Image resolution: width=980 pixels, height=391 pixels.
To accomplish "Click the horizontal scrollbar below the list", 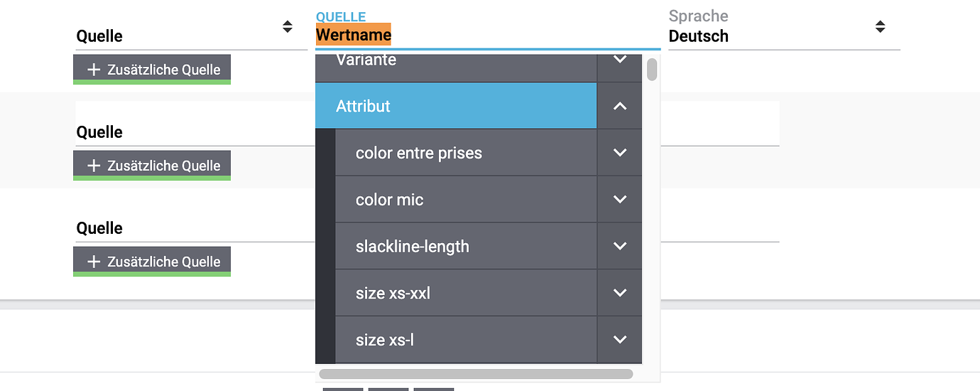I will [476, 374].
